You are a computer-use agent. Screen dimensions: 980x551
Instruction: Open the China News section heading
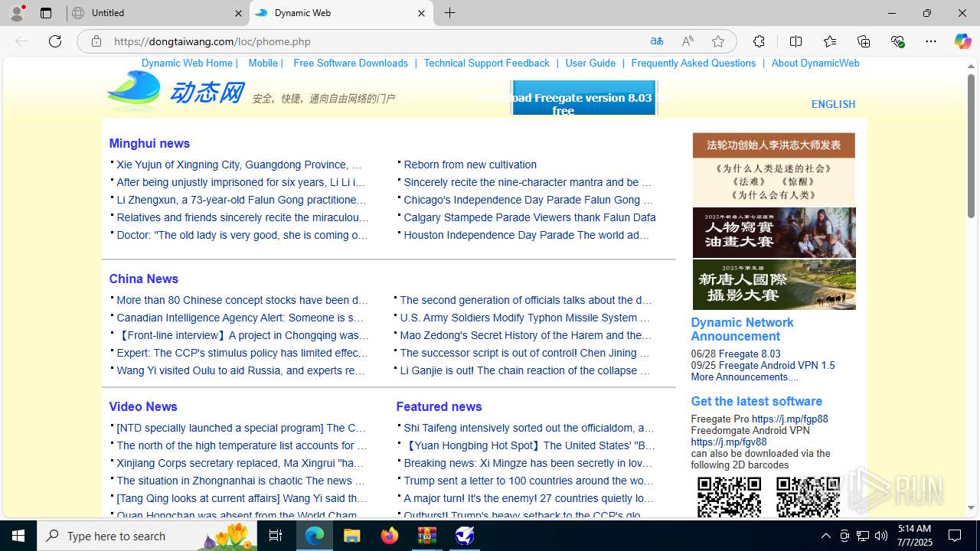143,279
